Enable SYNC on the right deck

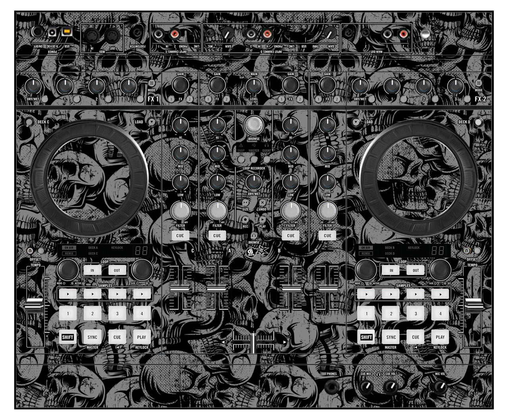(x=391, y=337)
